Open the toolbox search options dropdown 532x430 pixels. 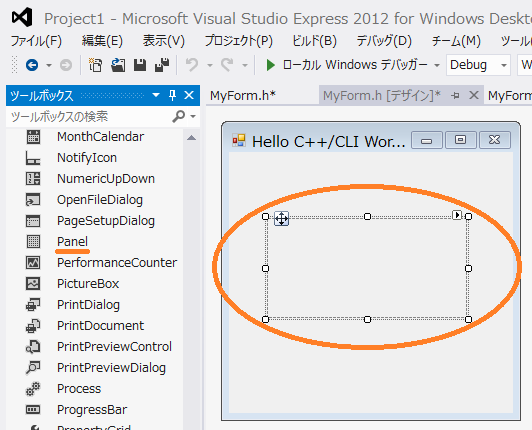point(193,117)
